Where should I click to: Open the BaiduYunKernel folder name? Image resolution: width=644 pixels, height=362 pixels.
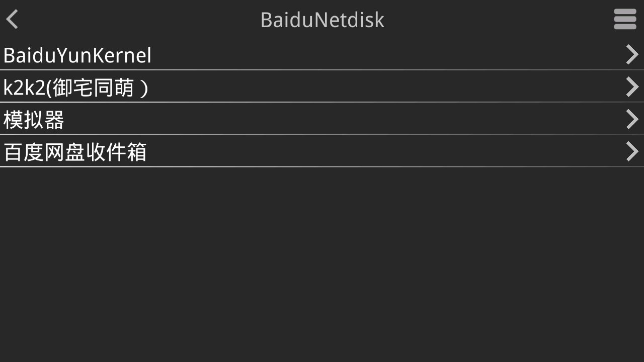pyautogui.click(x=77, y=55)
